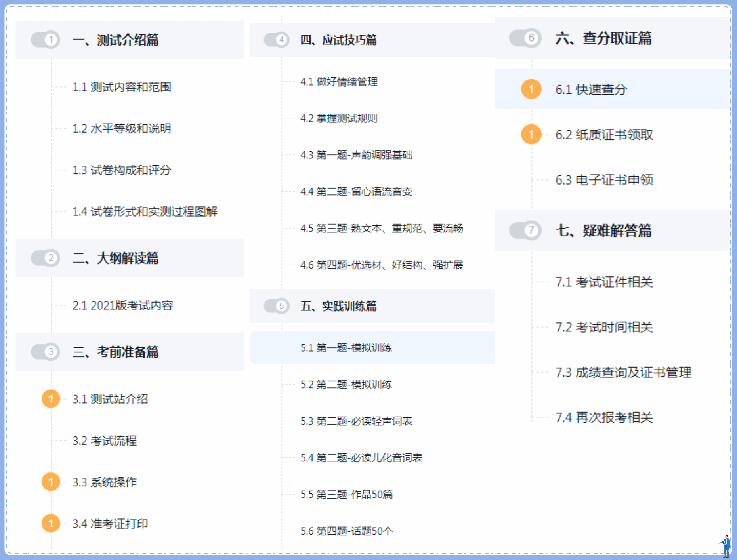This screenshot has height=560, width=737.
Task: Click orange badge beside 3.3 系统操作
Action: 51,482
